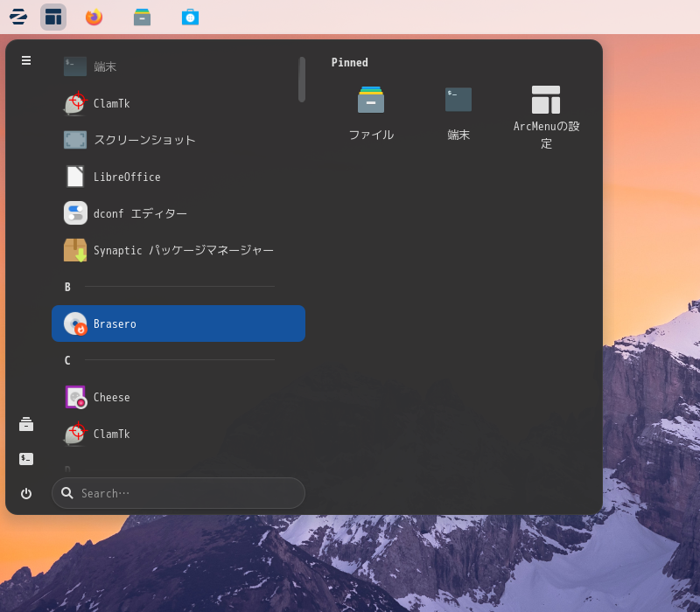Screen dimensions: 700x612
Task: Click the Pinned heading text
Action: [349, 62]
